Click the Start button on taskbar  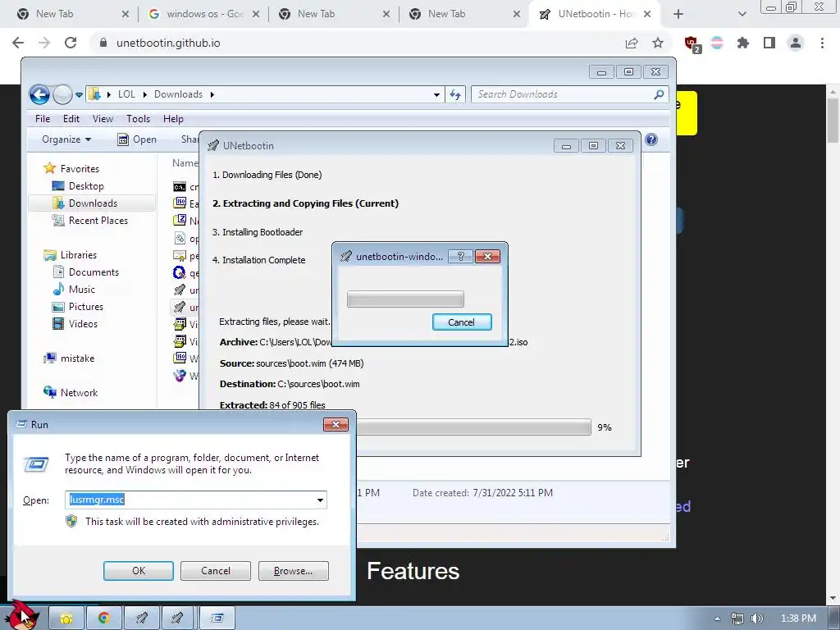22,616
